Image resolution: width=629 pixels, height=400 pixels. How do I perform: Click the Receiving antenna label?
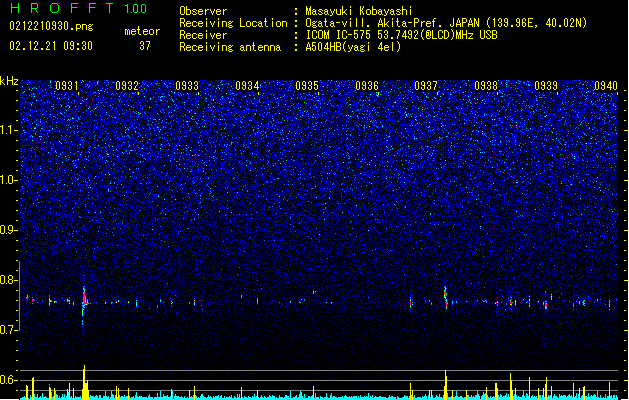230,47
